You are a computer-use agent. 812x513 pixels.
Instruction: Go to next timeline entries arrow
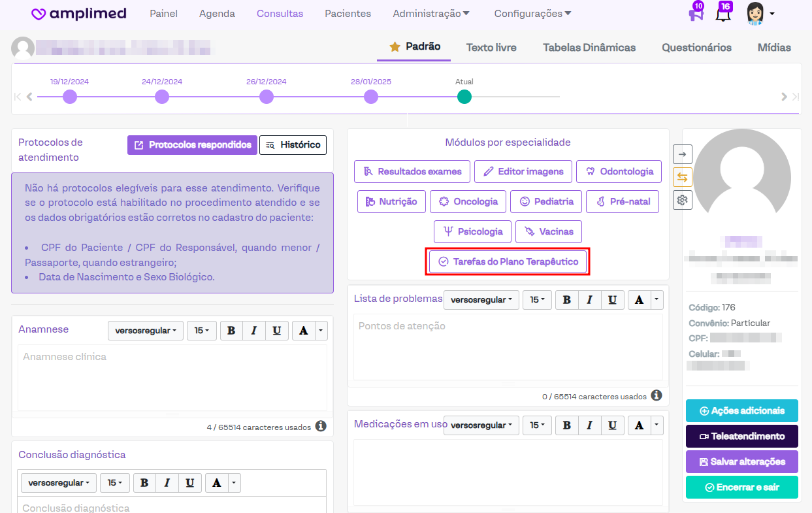click(x=784, y=97)
